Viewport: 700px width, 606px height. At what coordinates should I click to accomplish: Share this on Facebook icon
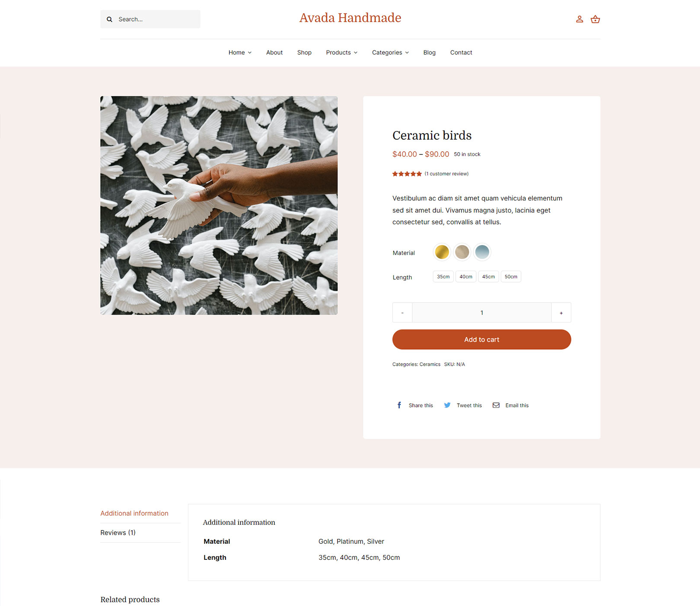(x=399, y=405)
